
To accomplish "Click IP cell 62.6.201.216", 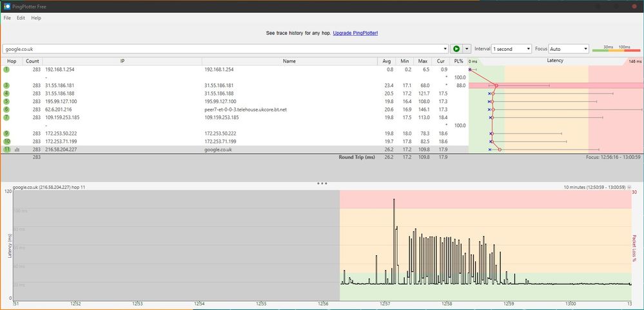I will pyautogui.click(x=58, y=110).
